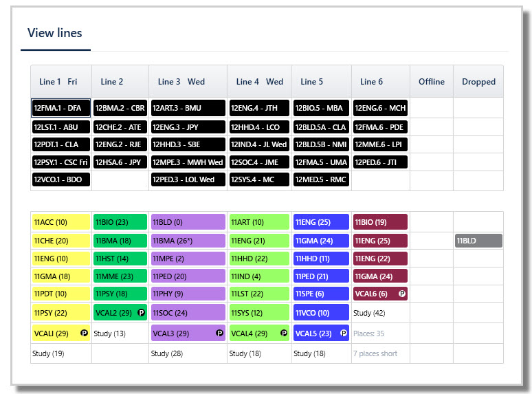Viewport: 532px width, 394px height.
Task: Click the Dropped column header
Action: tap(478, 81)
